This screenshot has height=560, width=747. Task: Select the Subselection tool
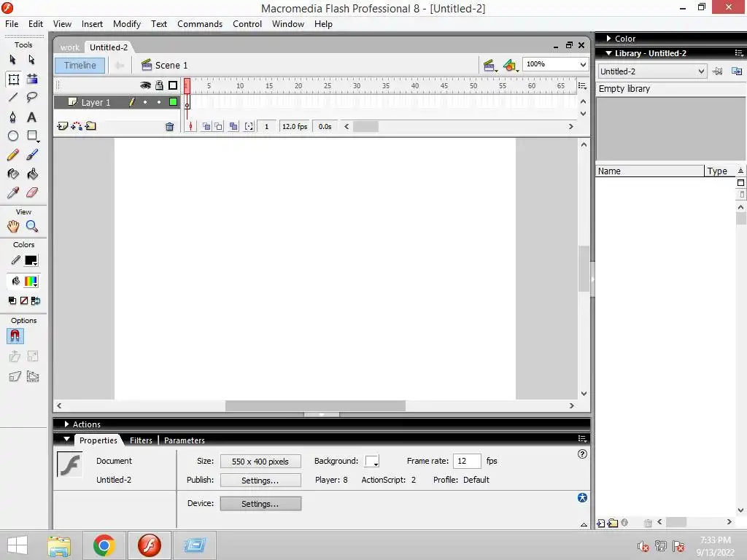31,60
